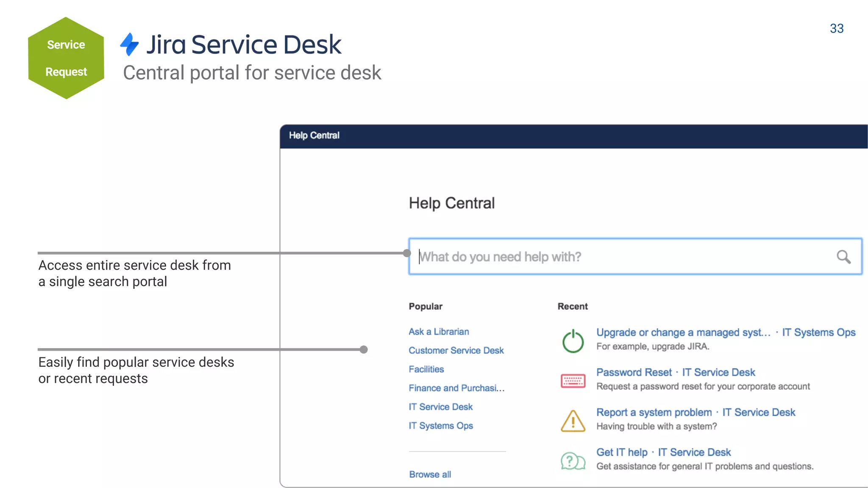868x488 pixels.
Task: Open IT Systems Ops in Popular list
Action: coord(441,426)
